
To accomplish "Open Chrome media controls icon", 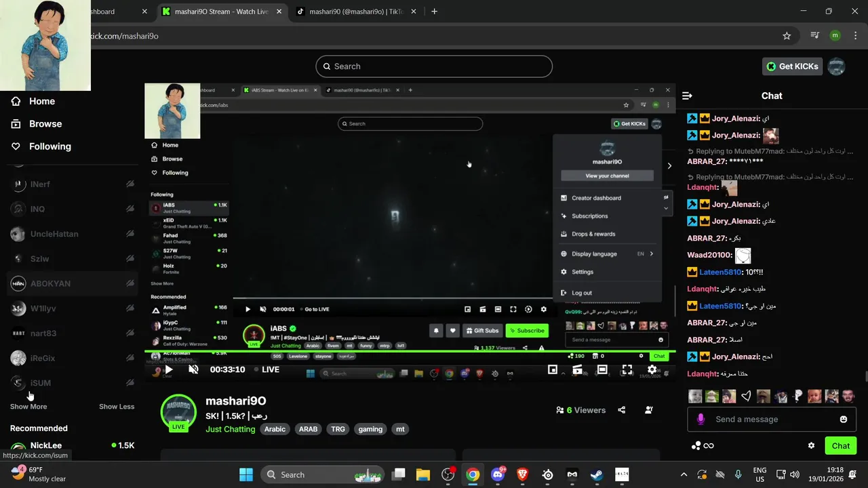I will pyautogui.click(x=816, y=36).
